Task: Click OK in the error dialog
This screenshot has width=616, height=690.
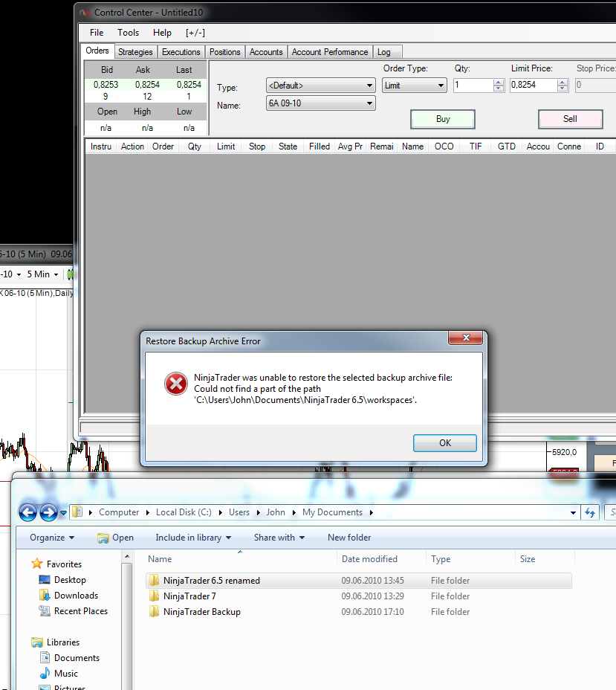Action: pyautogui.click(x=445, y=443)
